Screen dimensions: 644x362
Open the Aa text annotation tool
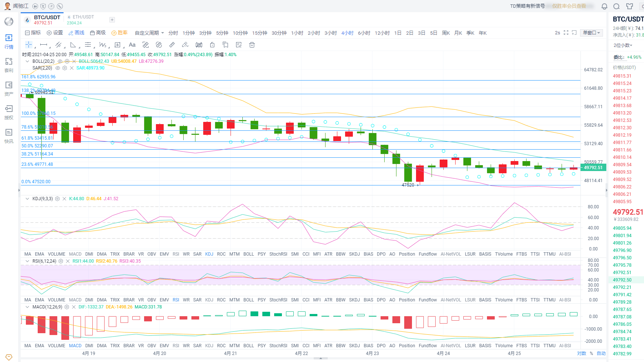[132, 45]
